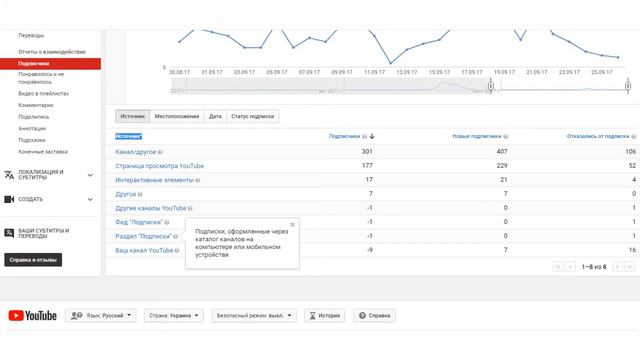
Task: Open the Безопасный режим dropdown
Action: [254, 316]
